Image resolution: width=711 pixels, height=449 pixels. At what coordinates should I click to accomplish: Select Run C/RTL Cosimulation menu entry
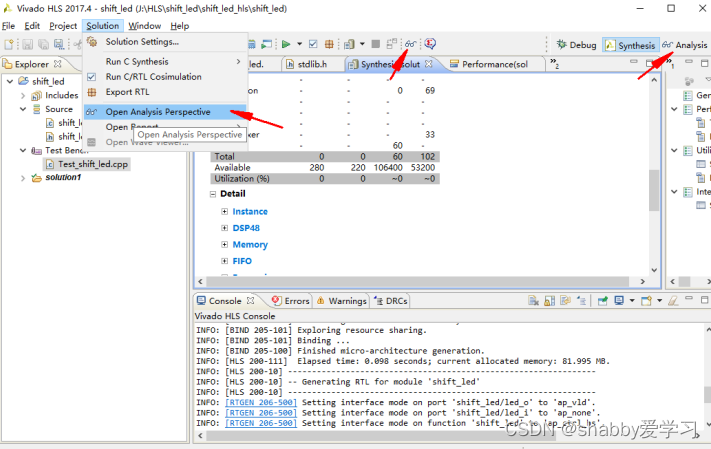(x=165, y=77)
